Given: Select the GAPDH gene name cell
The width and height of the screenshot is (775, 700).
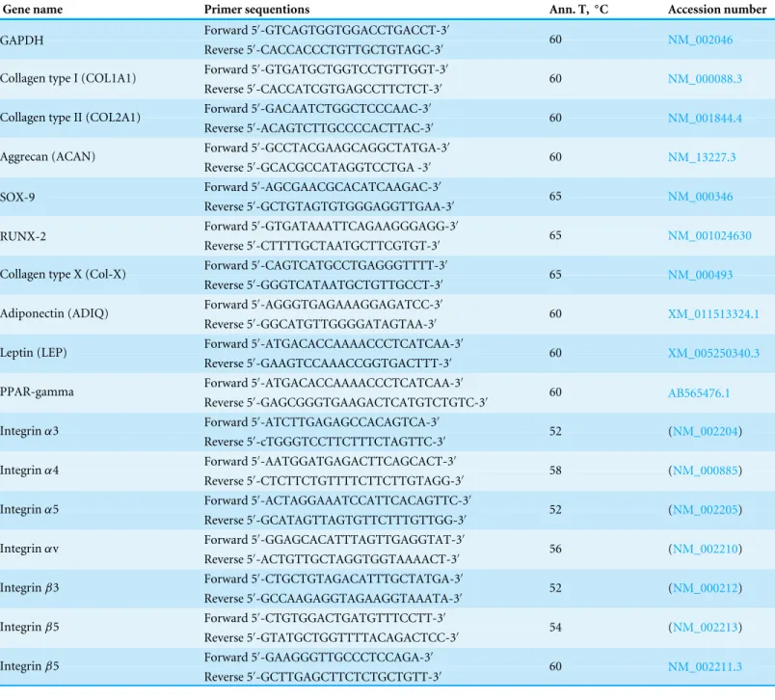Looking at the screenshot, I should (22, 40).
